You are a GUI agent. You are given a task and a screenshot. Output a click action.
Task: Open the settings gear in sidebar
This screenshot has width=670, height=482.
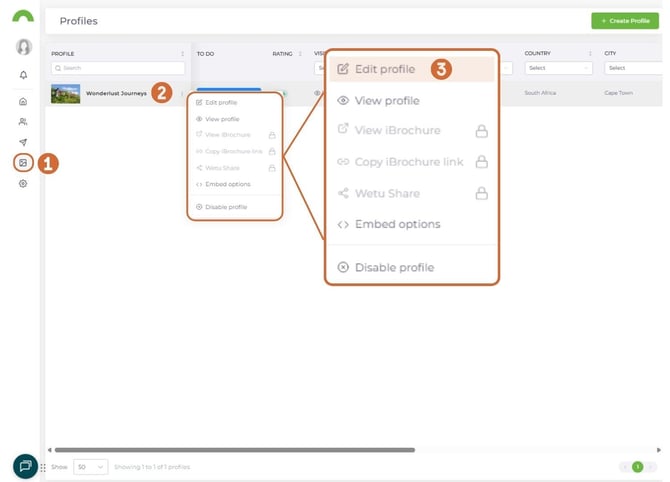tap(23, 184)
